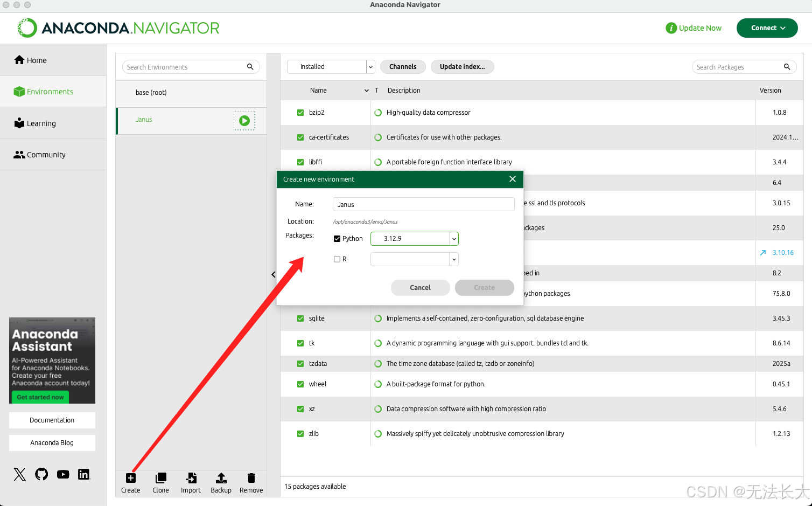Uncheck the Python package checkbox
This screenshot has width=812, height=506.
click(337, 239)
